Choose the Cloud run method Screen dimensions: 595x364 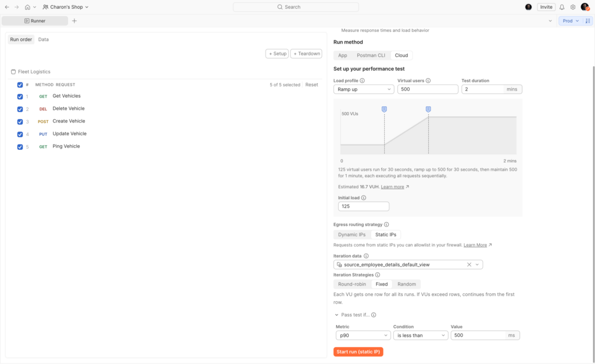pyautogui.click(x=401, y=55)
